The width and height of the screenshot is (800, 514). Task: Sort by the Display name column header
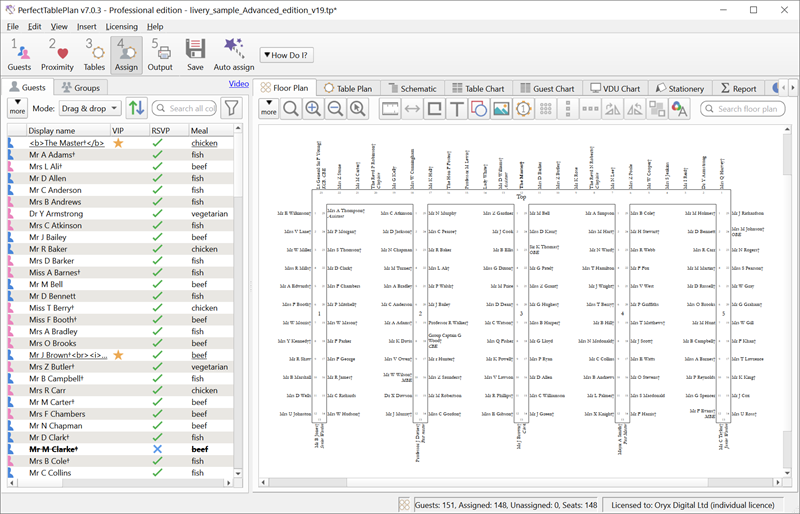(x=68, y=131)
